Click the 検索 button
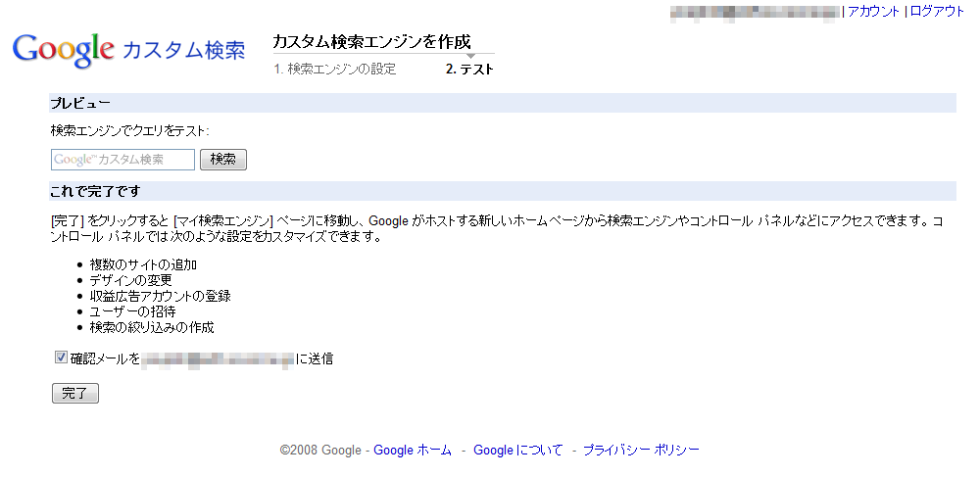The image size is (980, 477). pyautogui.click(x=223, y=160)
